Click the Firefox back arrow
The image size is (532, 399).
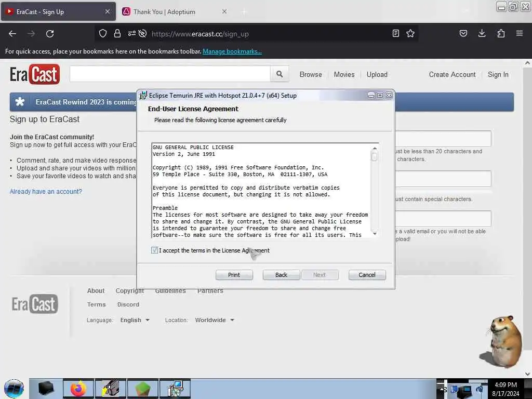pos(12,34)
